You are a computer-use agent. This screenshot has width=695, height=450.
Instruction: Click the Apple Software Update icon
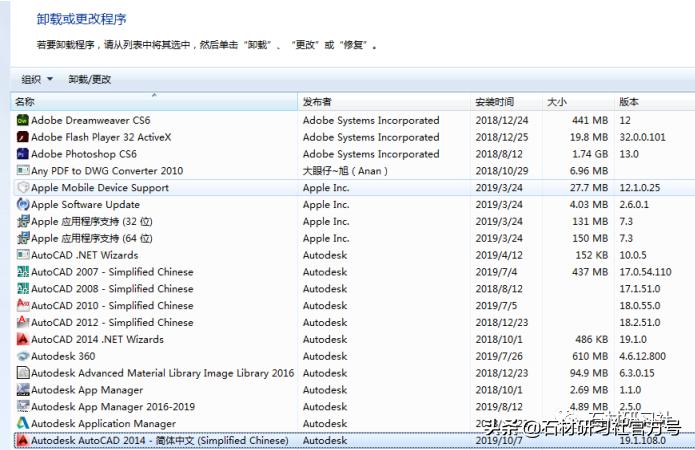(23, 204)
